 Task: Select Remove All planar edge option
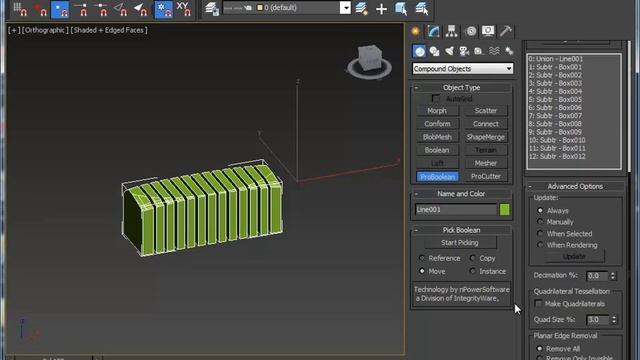540,349
